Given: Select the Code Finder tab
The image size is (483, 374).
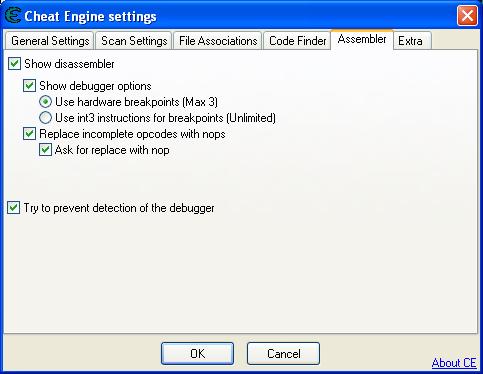Looking at the screenshot, I should 297,41.
